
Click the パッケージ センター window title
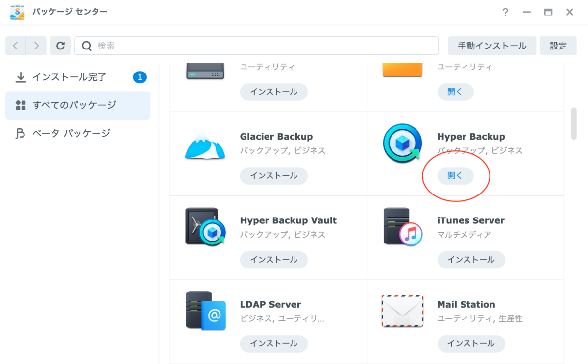point(70,12)
